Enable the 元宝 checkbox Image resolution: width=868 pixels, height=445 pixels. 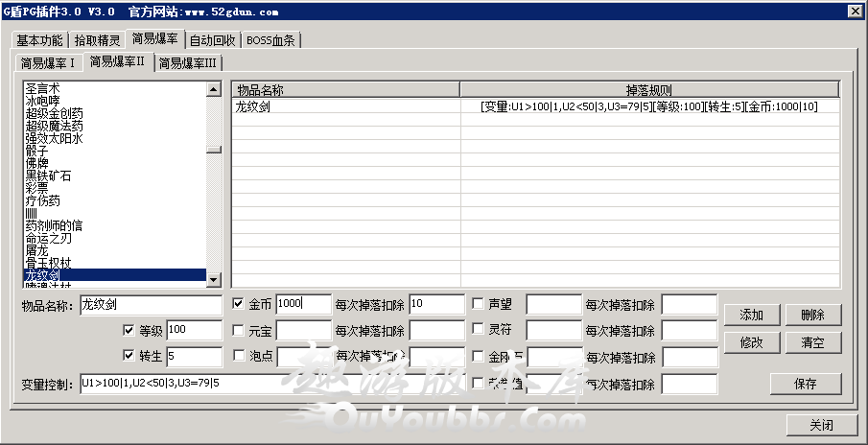click(240, 330)
